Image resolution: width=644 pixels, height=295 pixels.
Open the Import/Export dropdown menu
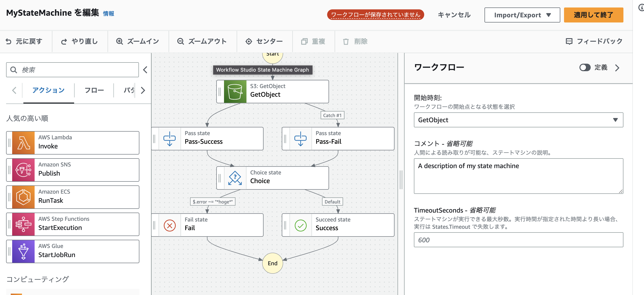pyautogui.click(x=522, y=15)
